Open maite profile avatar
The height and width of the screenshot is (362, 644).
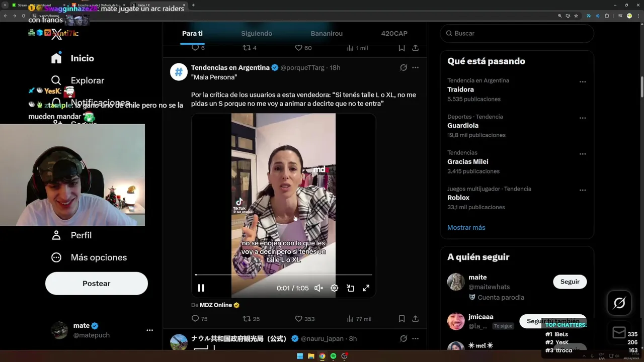coord(456,282)
